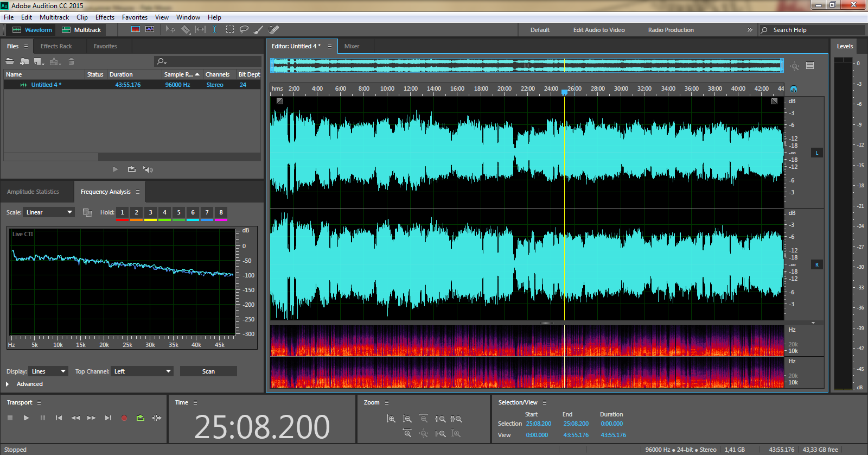This screenshot has width=868, height=455.
Task: Click the New File icon in Files panel
Action: pos(39,61)
